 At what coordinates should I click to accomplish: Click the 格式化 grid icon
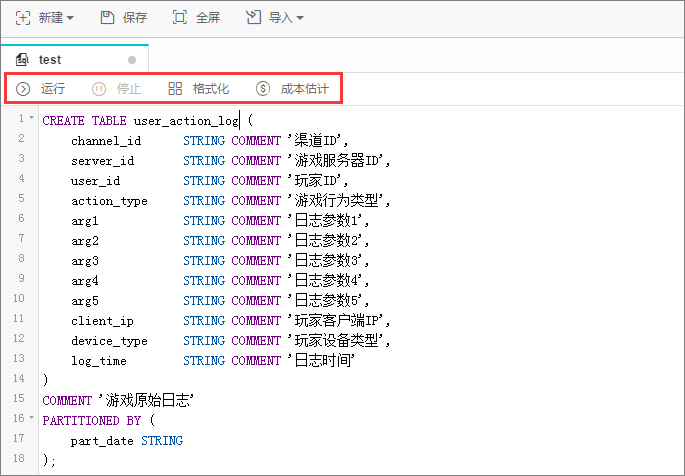[175, 89]
